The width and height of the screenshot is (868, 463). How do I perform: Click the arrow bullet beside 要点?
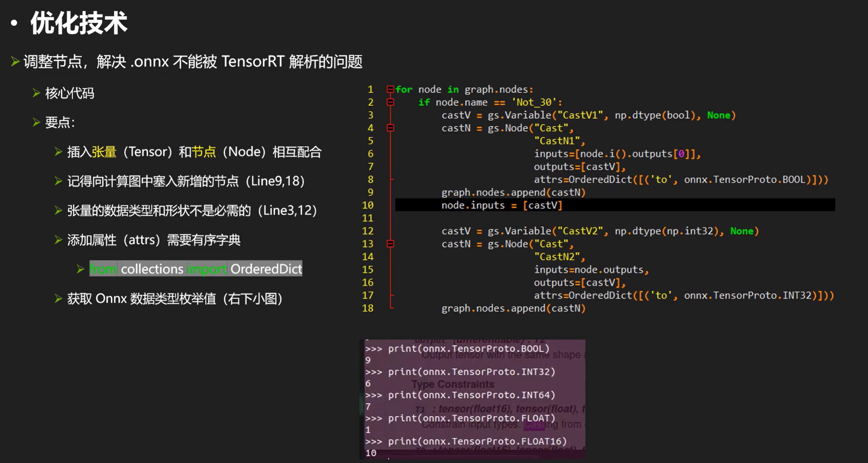click(36, 122)
